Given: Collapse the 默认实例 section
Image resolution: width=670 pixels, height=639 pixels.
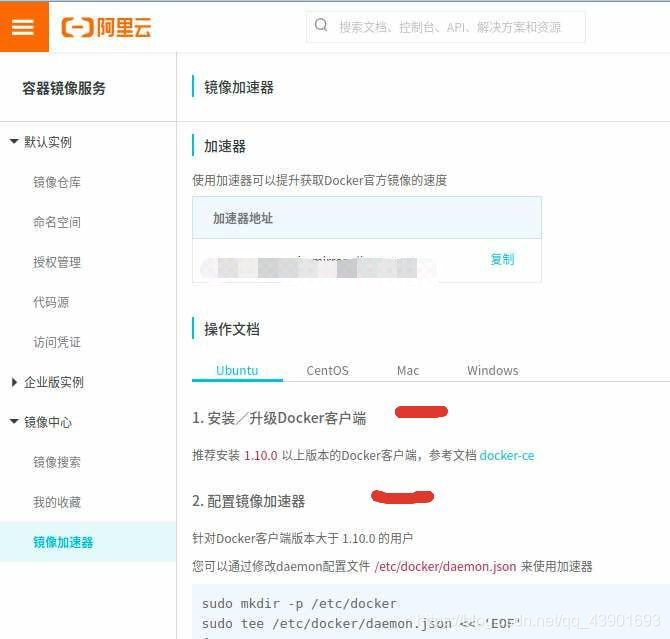Looking at the screenshot, I should point(14,141).
